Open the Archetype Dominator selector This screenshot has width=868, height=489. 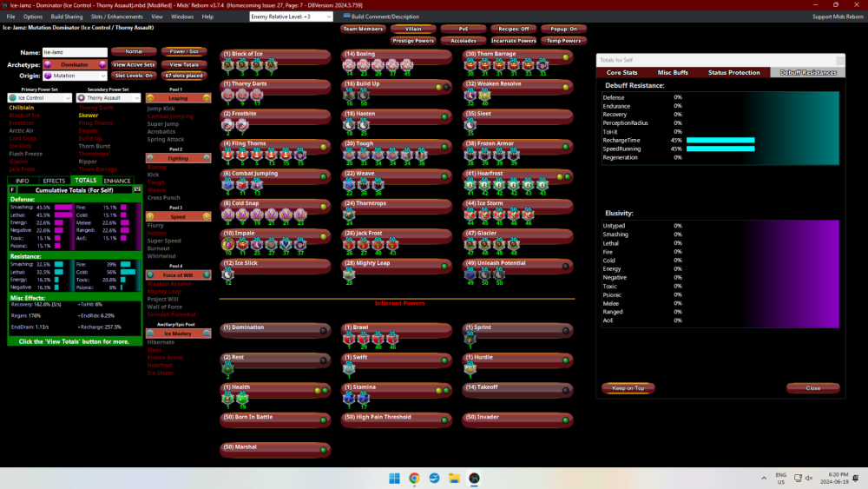click(x=75, y=65)
